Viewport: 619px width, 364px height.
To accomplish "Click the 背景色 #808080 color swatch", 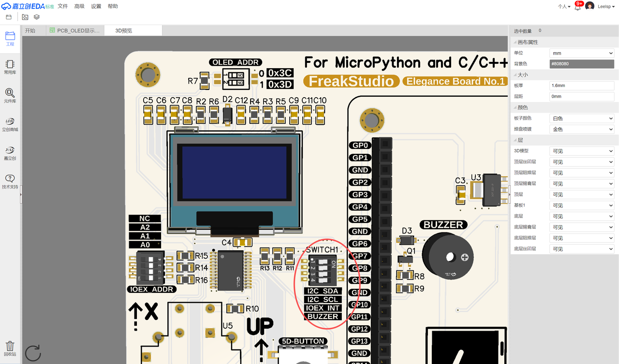I will click(582, 64).
